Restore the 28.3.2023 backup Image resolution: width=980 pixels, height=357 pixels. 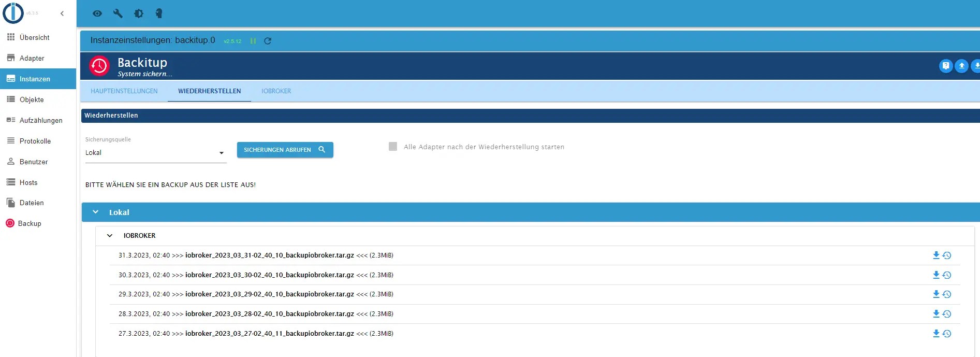point(947,313)
